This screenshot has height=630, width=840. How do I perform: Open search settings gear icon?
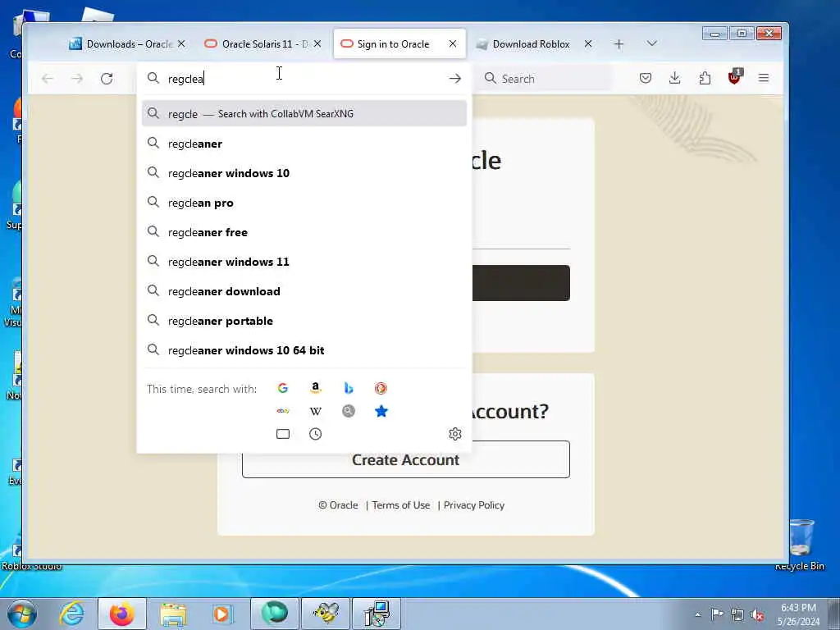pyautogui.click(x=455, y=434)
